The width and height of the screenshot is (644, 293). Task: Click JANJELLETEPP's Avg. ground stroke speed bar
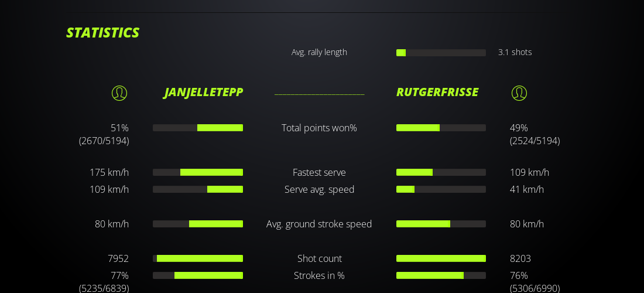198,224
